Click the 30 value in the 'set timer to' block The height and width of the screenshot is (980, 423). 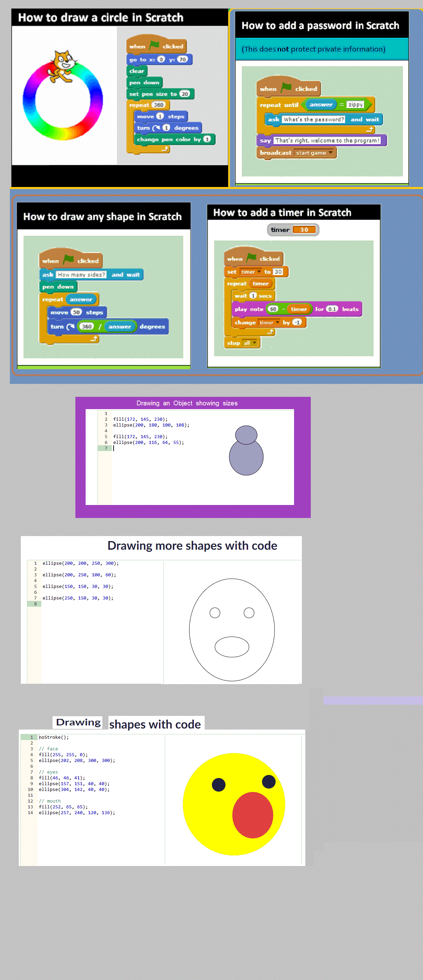pyautogui.click(x=278, y=272)
